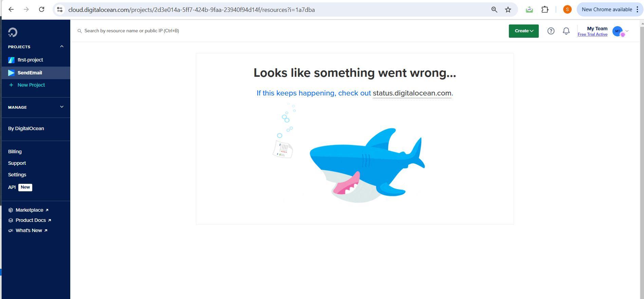Click the first-project icon in sidebar
Viewport: 644px width, 299px height.
pos(11,60)
